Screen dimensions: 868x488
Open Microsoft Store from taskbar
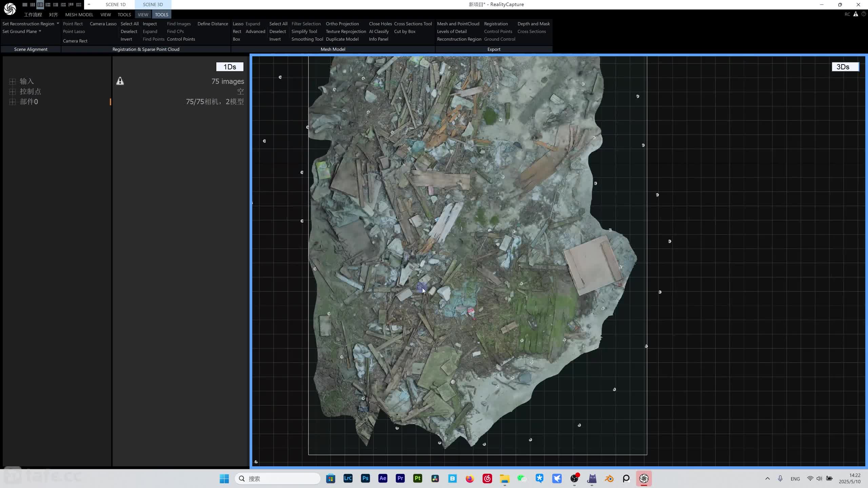[x=331, y=479]
